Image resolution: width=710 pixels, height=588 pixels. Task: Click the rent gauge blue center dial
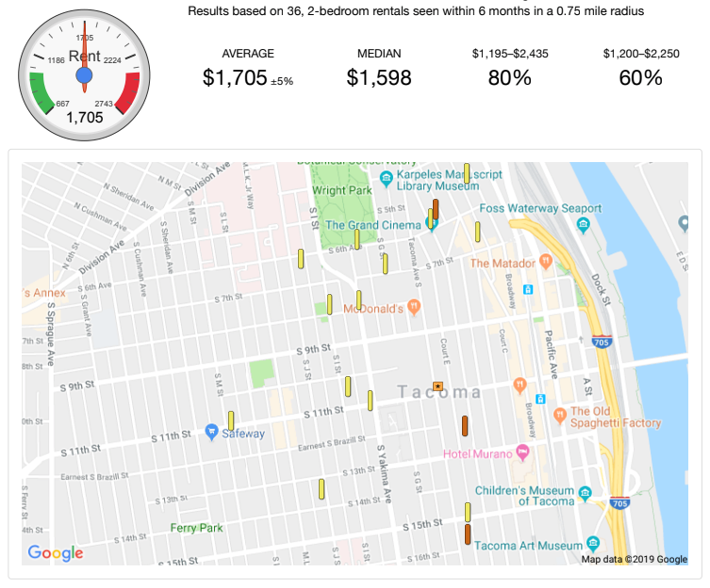pyautogui.click(x=84, y=75)
